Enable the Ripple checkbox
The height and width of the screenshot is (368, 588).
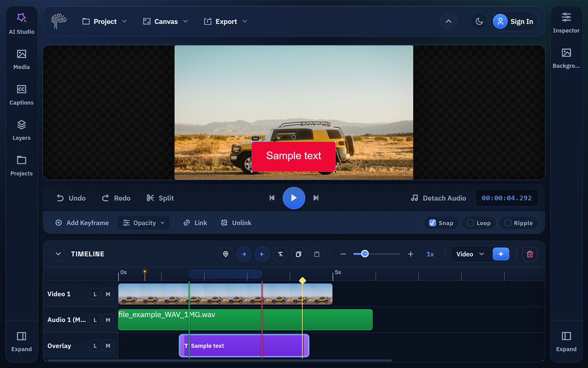coord(507,223)
